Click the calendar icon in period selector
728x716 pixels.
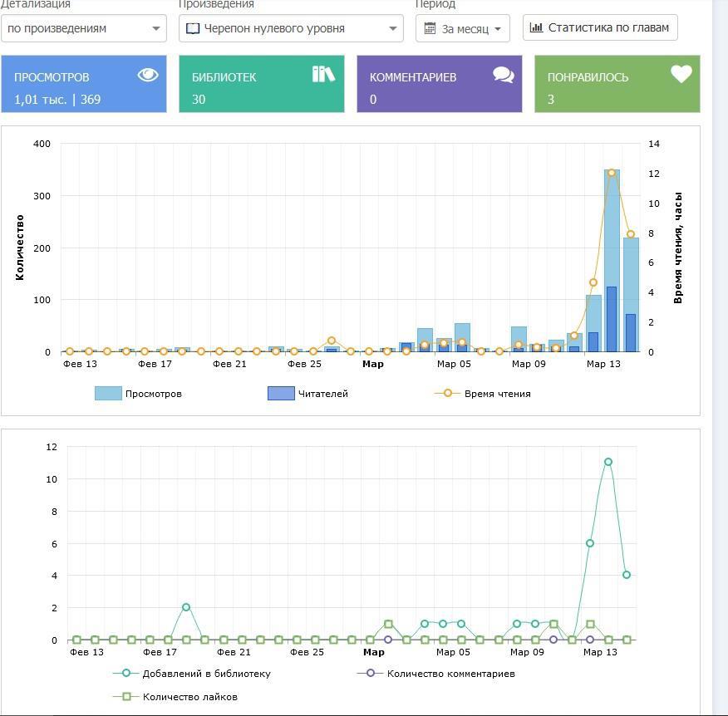430,29
